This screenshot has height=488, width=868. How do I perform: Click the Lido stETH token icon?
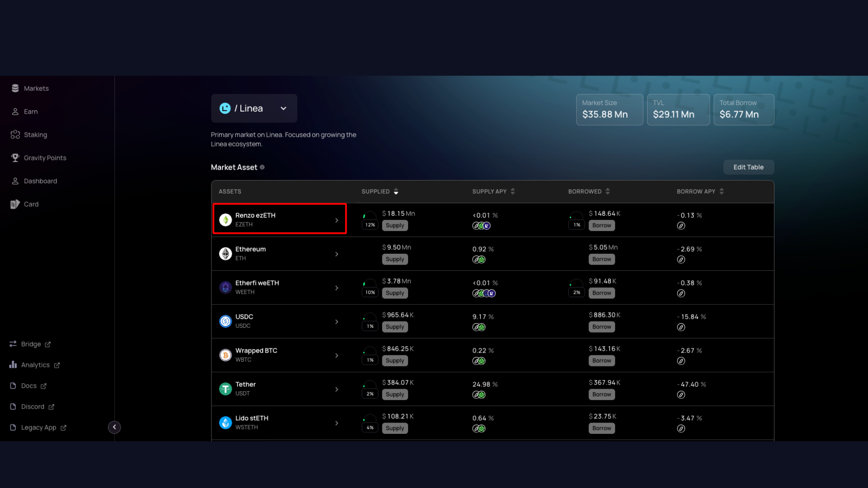[225, 423]
